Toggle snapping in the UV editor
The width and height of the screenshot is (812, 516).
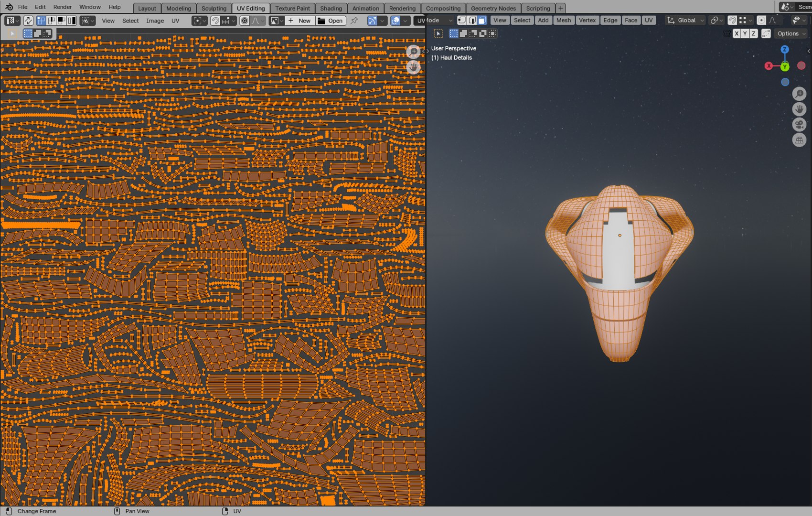[215, 21]
